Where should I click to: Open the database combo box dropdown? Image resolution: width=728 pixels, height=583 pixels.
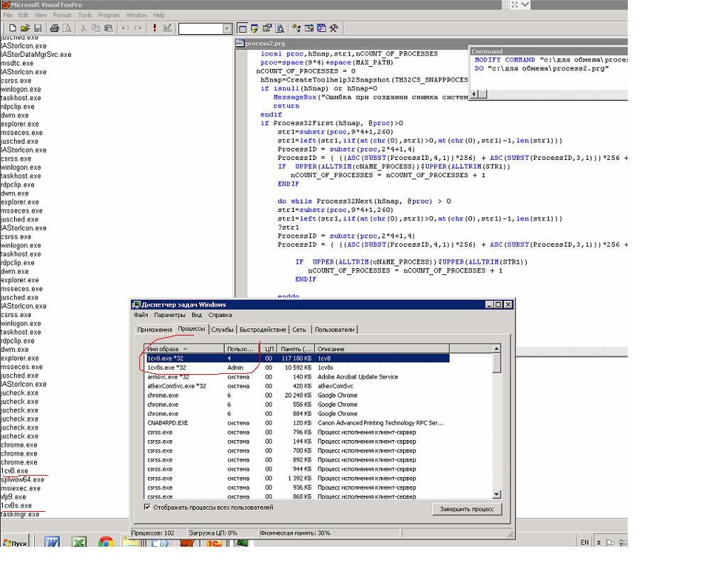point(227,28)
